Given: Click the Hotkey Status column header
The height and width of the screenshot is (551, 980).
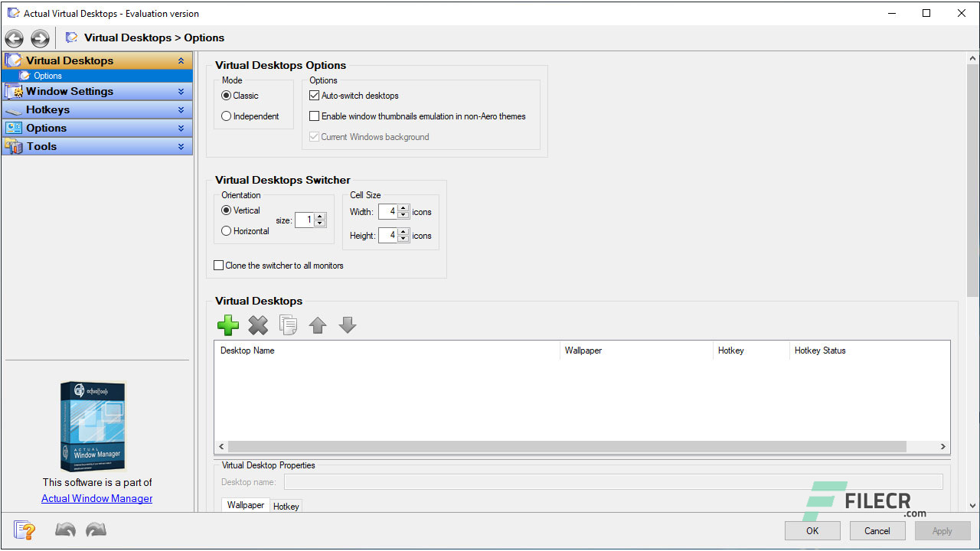Looking at the screenshot, I should click(869, 350).
